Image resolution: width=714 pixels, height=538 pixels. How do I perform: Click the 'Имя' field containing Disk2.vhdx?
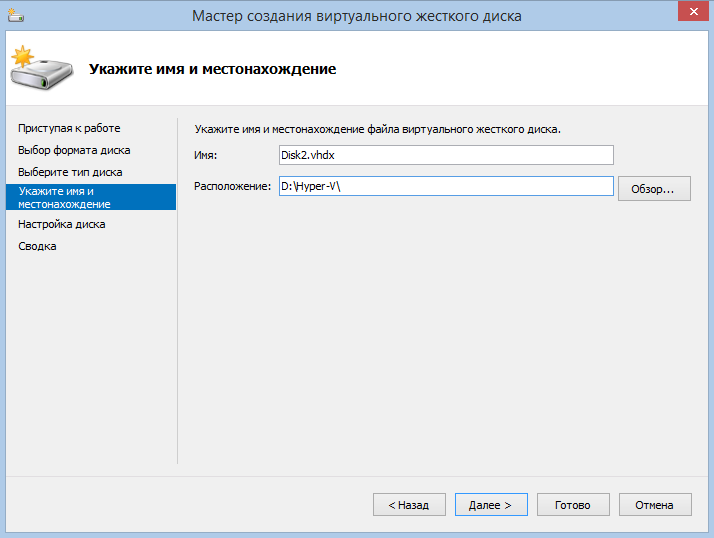pos(445,155)
